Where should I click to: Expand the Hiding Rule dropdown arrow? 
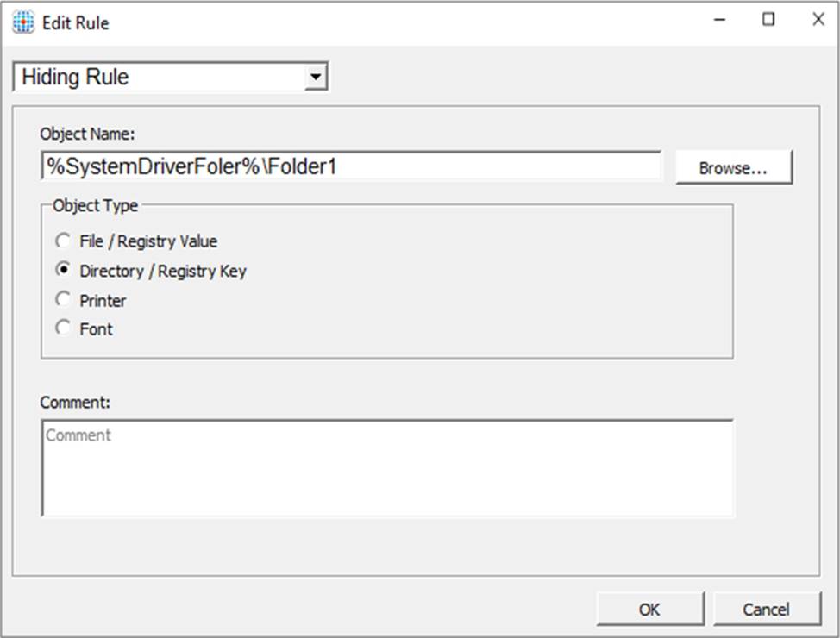pyautogui.click(x=317, y=78)
